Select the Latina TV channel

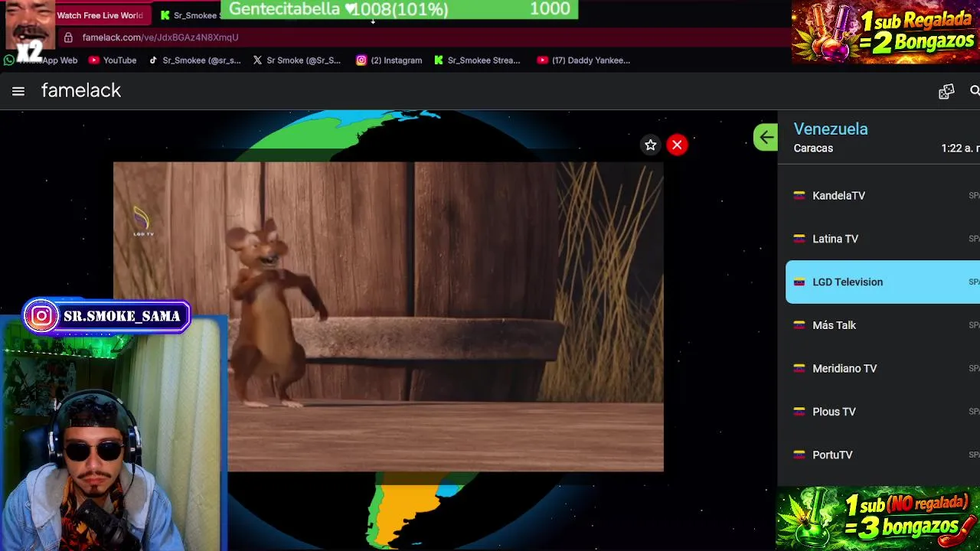point(883,239)
